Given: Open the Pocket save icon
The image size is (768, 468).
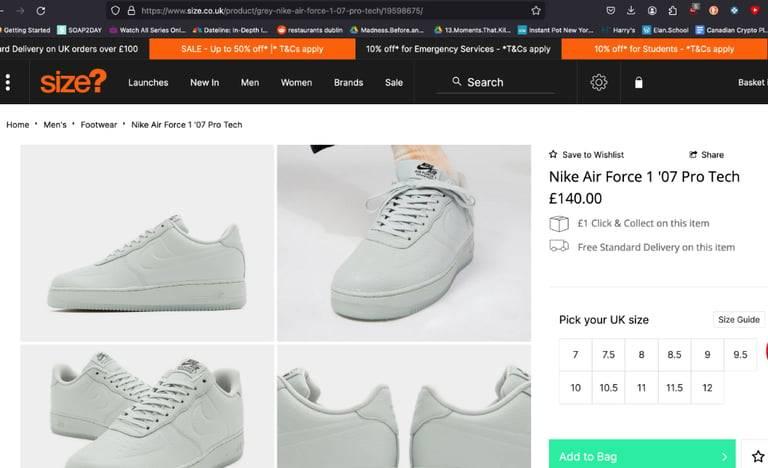Looking at the screenshot, I should tap(610, 10).
